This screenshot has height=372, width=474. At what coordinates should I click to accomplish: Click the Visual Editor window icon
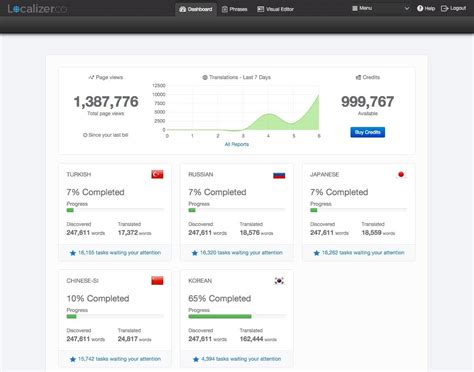click(260, 9)
